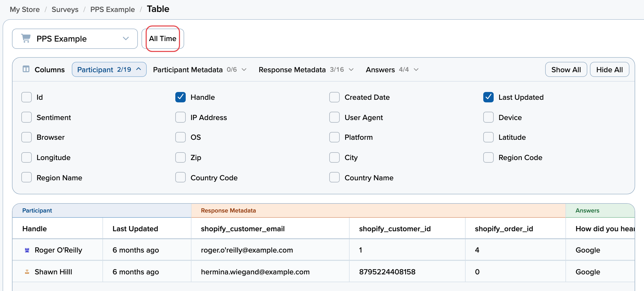Uncheck the Last Updated checkbox
This screenshot has height=291, width=644.
(488, 97)
